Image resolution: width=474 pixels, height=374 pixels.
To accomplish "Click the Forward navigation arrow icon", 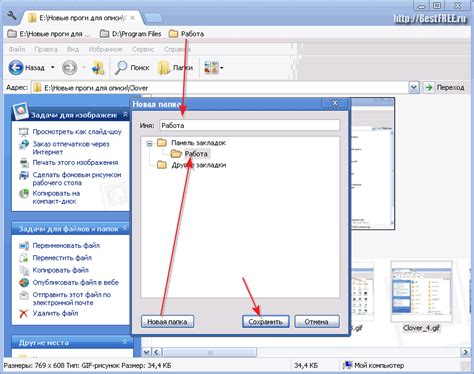I will tap(69, 68).
